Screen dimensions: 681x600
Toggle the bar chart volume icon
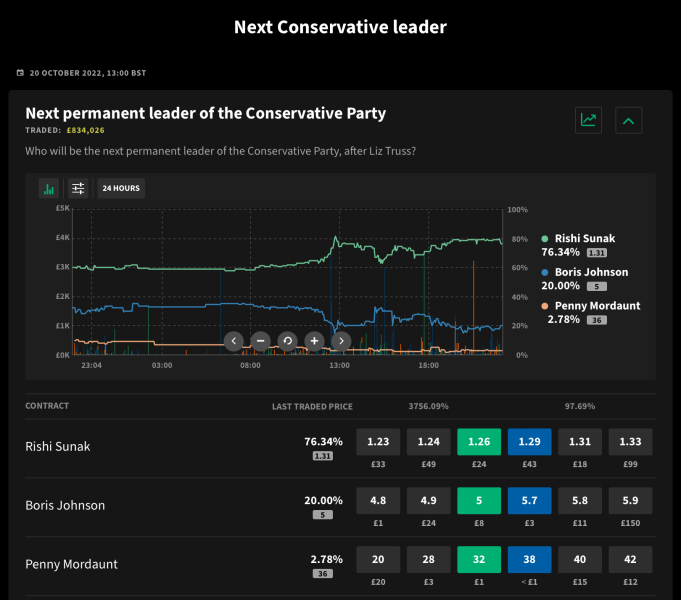coord(48,188)
